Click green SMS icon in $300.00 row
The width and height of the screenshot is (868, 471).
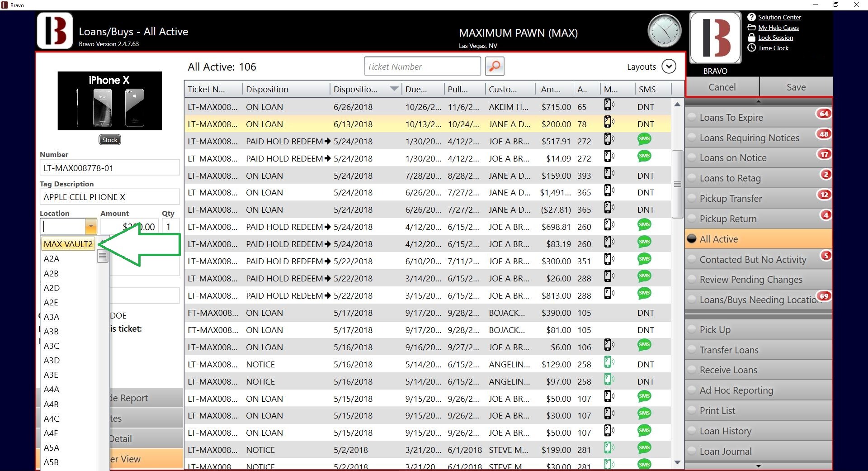(x=644, y=259)
